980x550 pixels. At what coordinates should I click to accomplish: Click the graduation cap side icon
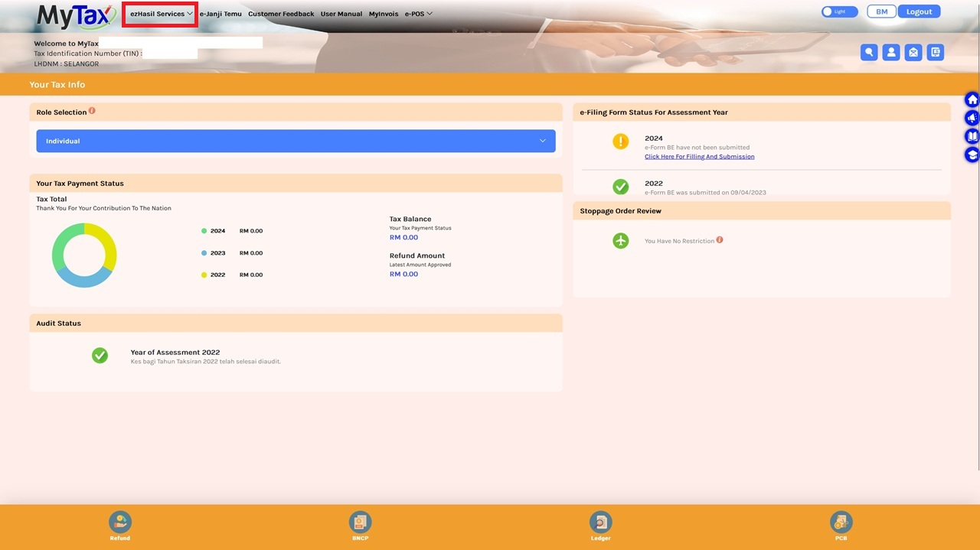point(972,155)
